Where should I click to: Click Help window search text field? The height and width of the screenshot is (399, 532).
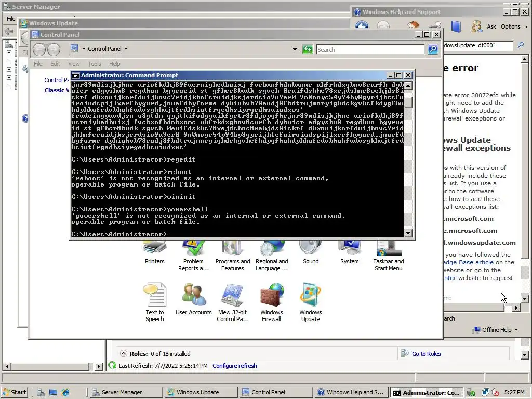(x=478, y=46)
